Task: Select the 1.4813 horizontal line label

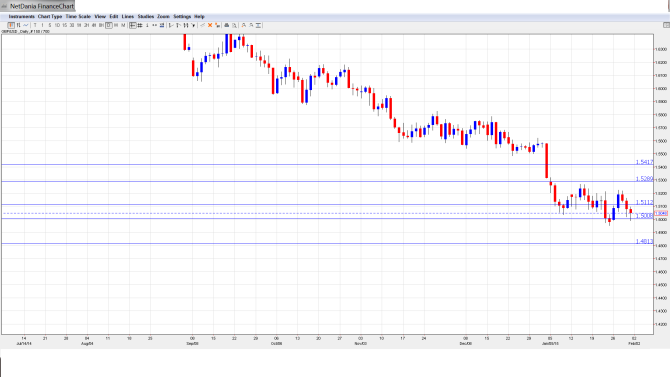Action: point(644,242)
